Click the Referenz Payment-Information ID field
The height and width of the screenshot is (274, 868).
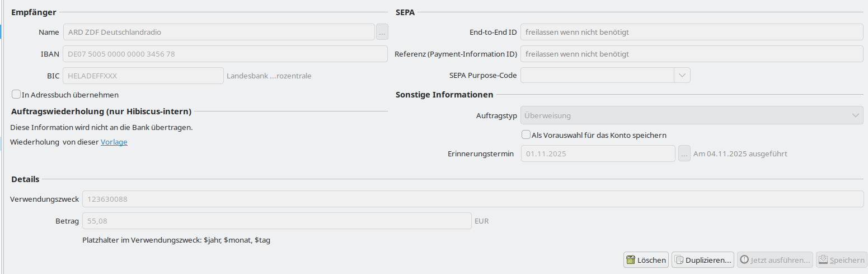[x=692, y=54]
